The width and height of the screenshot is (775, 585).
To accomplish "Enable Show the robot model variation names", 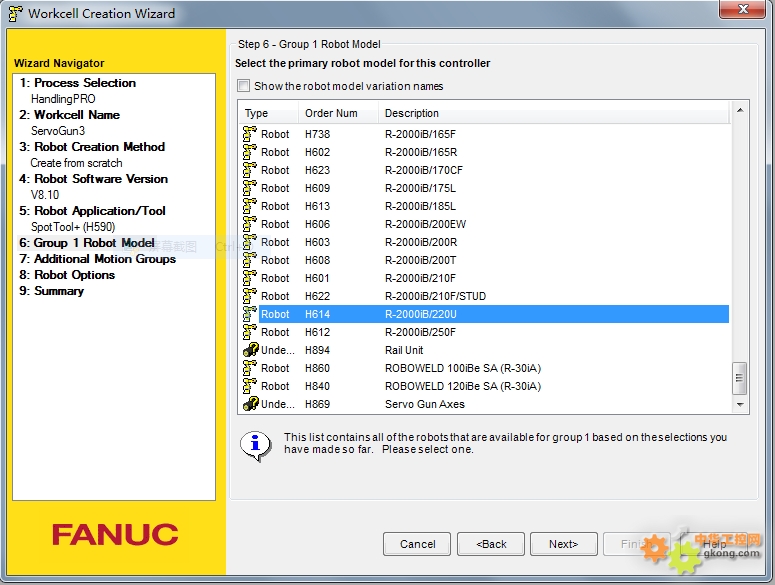I will click(243, 86).
